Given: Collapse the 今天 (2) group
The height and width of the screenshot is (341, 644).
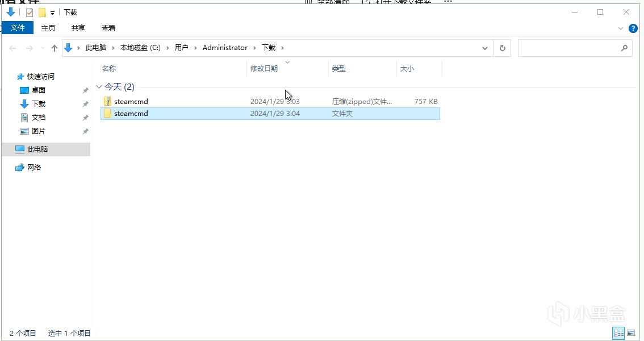Looking at the screenshot, I should 99,87.
